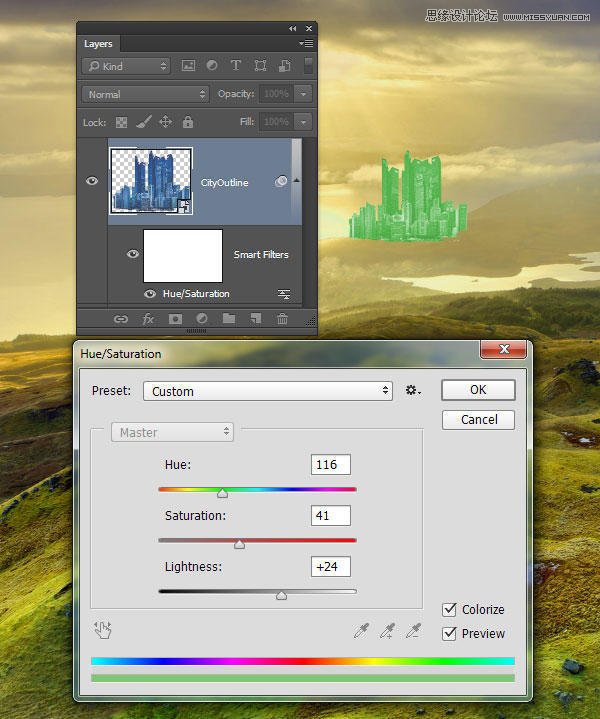Open Opacity slider dropdown arrow
This screenshot has height=719, width=600.
303,94
